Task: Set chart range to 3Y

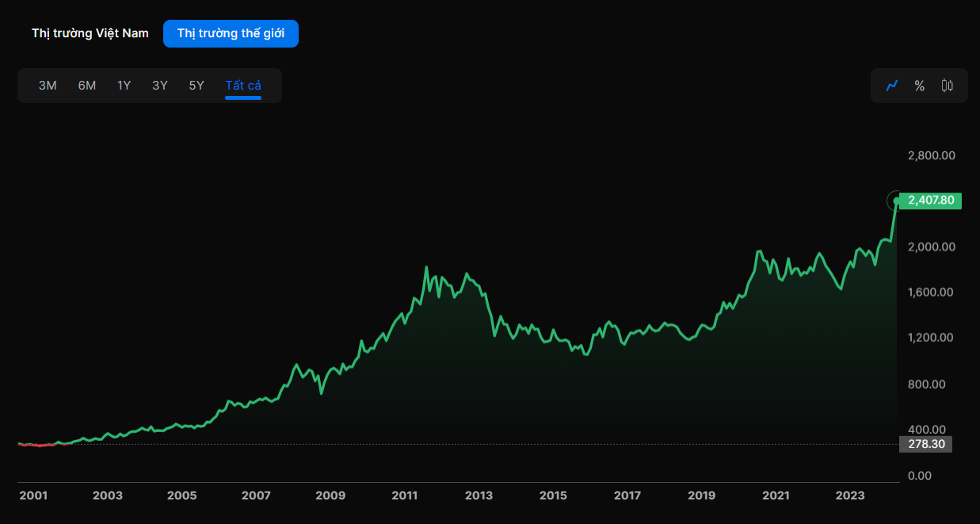Action: click(160, 86)
